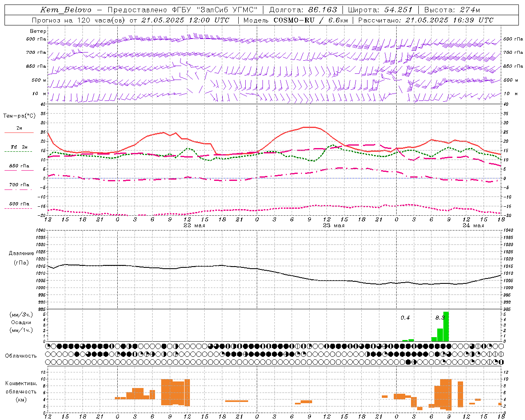Click the station name Kem_Belovo
This screenshot has height=420, width=525.
(x=66, y=10)
